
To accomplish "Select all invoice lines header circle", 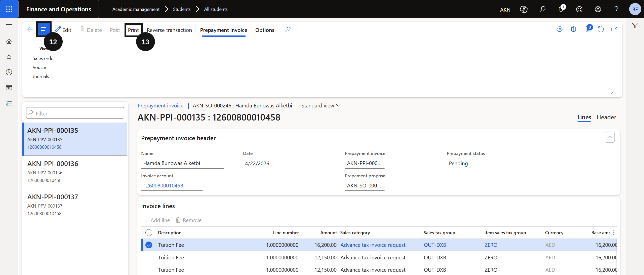I will 149,233.
